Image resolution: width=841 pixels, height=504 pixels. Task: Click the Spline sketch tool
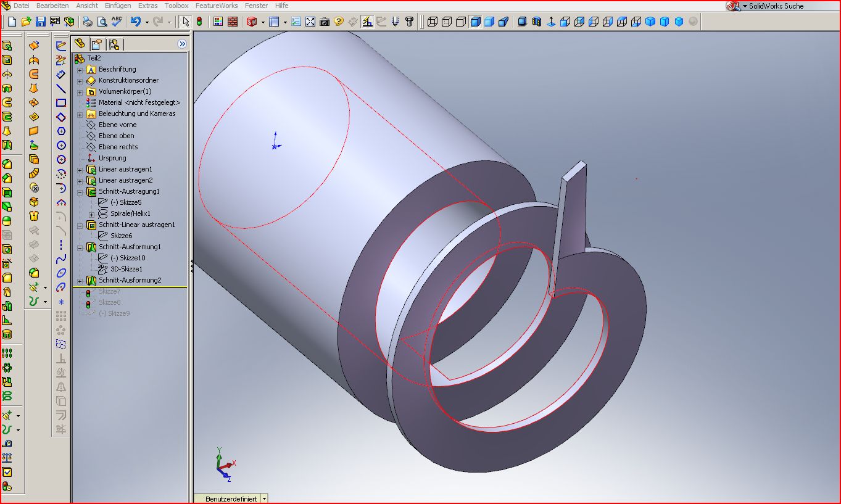[x=61, y=259]
